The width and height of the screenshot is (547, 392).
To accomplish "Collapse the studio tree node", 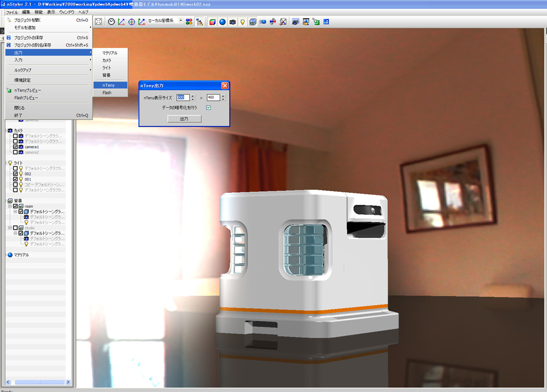I will 10,228.
